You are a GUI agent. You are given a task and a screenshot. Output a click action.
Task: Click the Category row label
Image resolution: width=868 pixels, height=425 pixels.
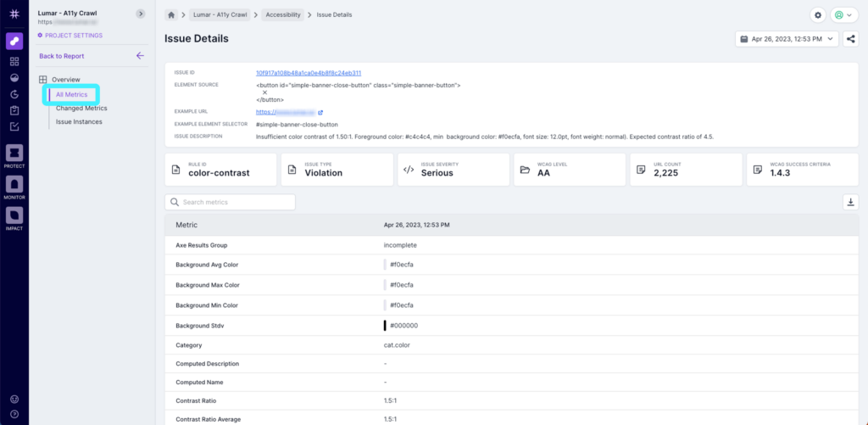[x=188, y=345]
